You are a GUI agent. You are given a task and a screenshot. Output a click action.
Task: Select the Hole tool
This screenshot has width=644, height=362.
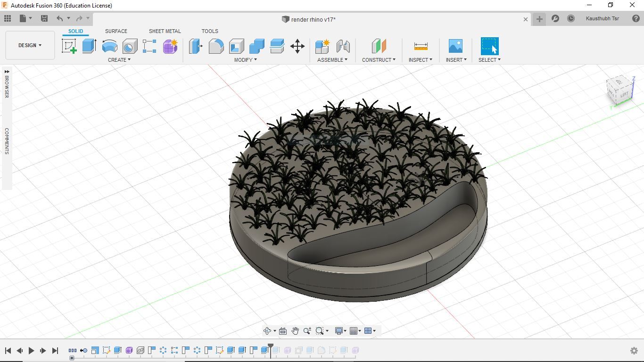(130, 46)
